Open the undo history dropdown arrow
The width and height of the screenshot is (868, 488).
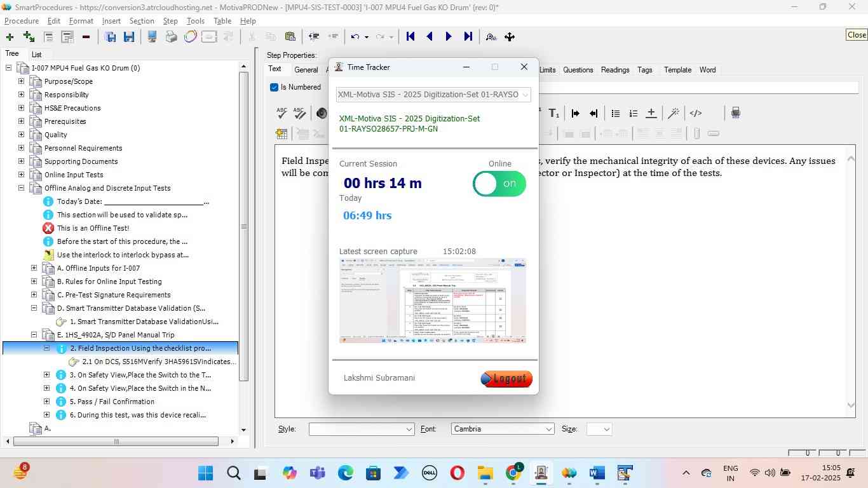[367, 37]
